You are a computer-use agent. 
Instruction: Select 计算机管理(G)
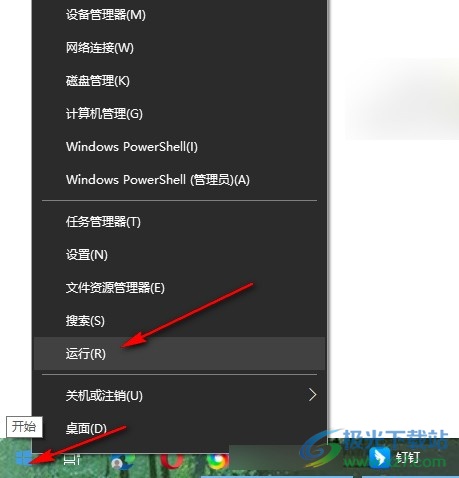pos(179,114)
